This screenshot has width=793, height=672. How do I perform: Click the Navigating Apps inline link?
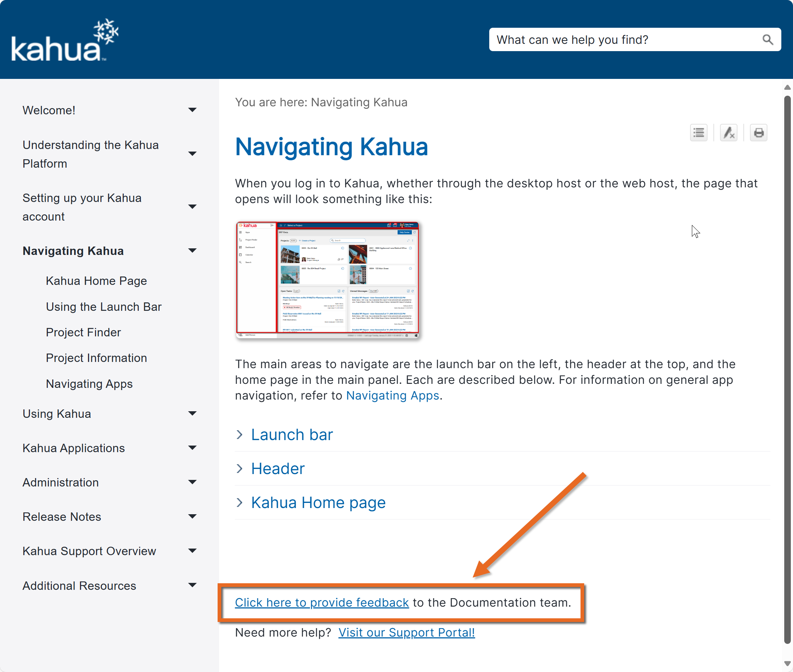tap(392, 396)
